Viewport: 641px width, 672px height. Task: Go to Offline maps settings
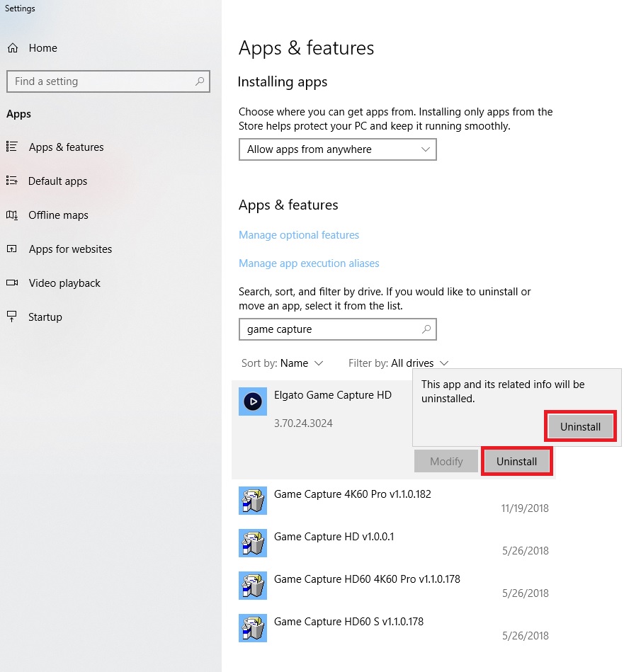58,215
